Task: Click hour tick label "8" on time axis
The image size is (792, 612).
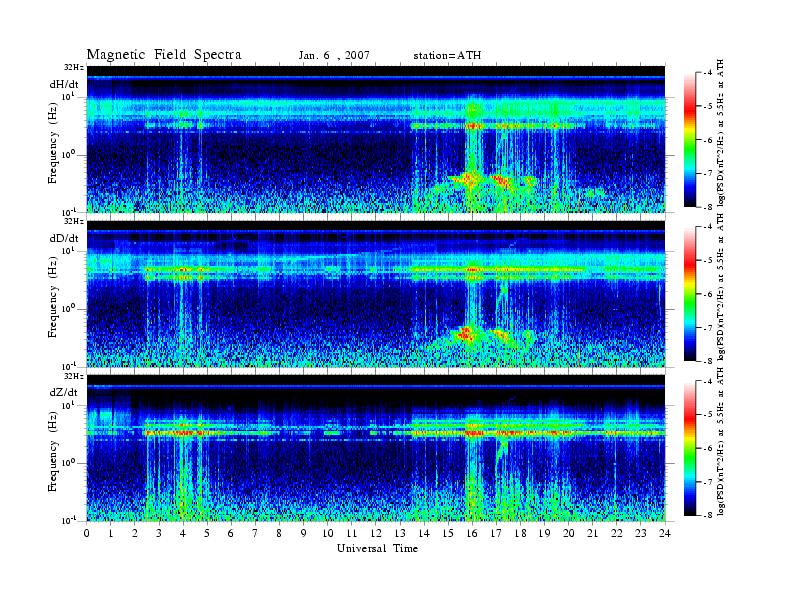Action: tap(279, 533)
